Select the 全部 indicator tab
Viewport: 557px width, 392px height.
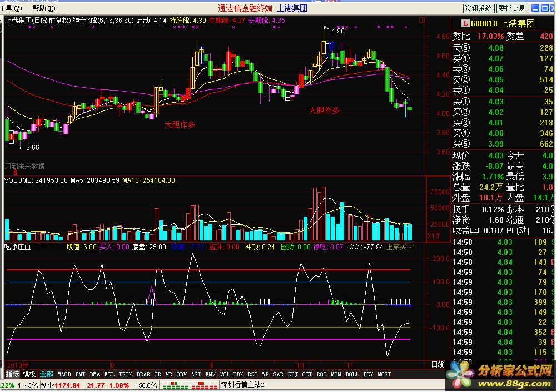click(46, 374)
